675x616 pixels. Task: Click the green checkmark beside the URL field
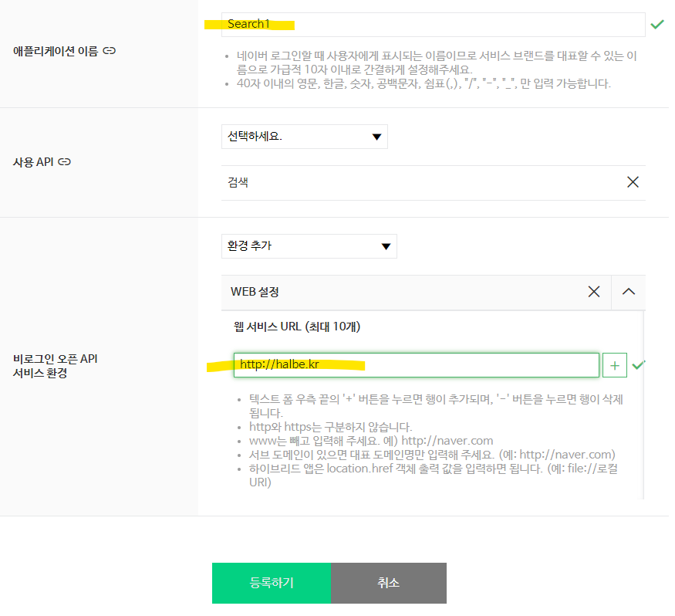point(638,364)
